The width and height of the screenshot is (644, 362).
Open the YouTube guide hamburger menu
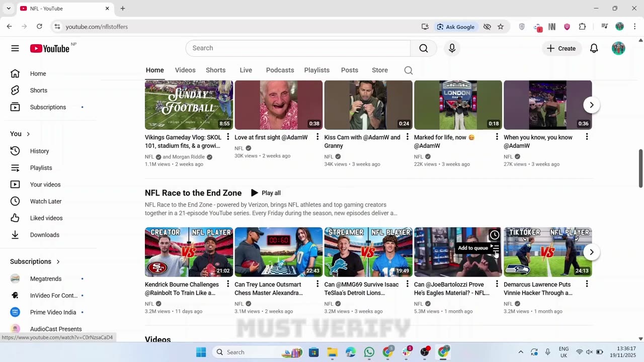(x=15, y=48)
